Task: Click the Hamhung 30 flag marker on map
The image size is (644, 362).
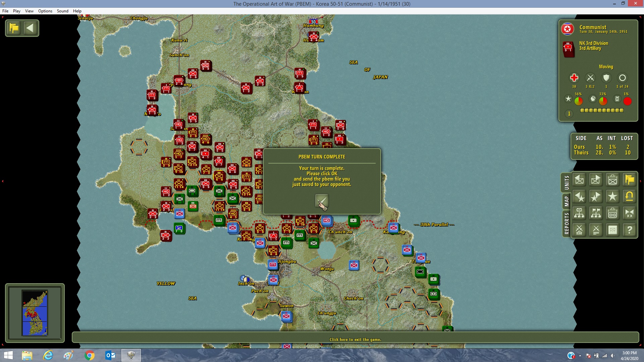Action: point(313,22)
